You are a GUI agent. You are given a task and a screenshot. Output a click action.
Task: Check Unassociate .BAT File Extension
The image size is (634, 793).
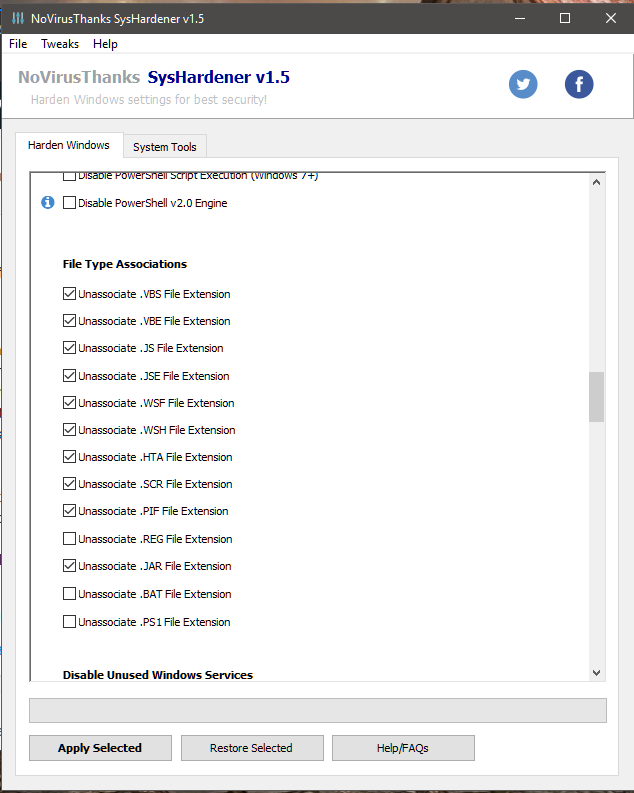click(69, 594)
